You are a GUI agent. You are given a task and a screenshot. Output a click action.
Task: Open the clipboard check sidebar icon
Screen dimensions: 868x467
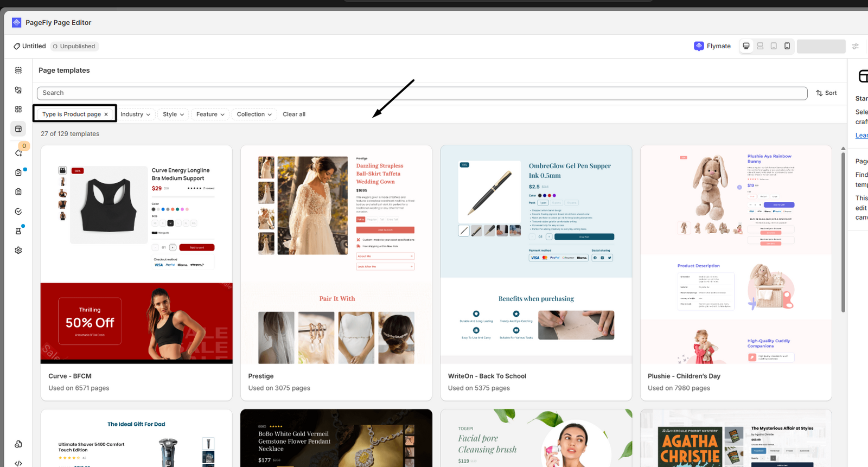[18, 172]
